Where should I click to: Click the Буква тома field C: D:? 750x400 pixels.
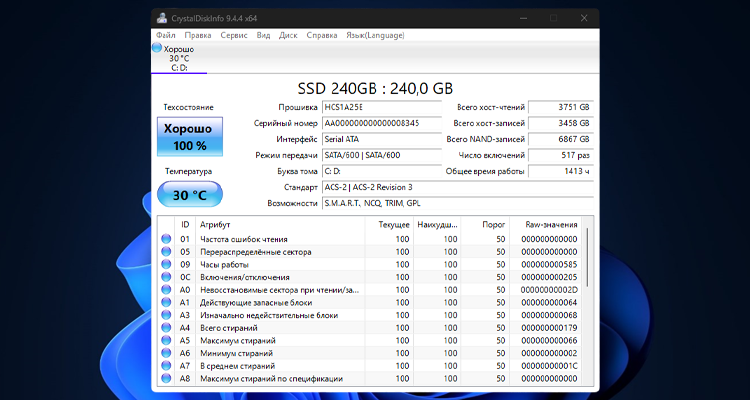point(382,171)
